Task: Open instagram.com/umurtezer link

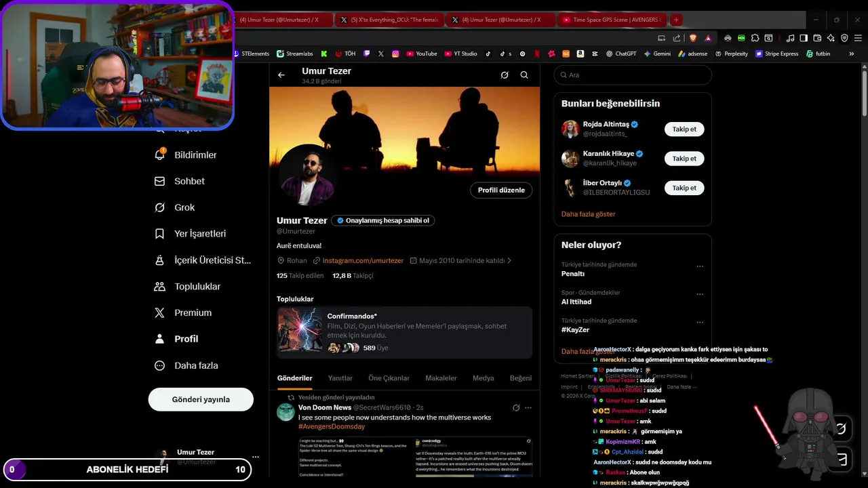Action: pos(363,260)
